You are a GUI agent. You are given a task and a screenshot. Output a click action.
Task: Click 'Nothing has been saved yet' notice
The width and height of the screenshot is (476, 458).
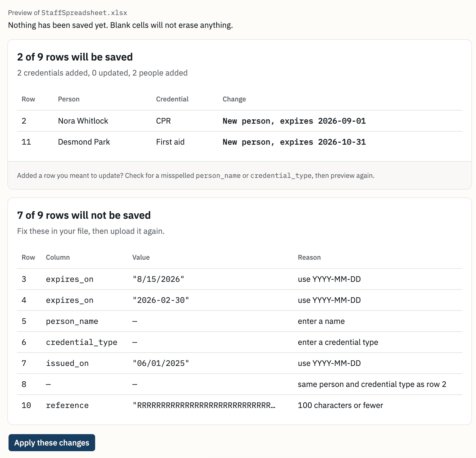point(120,25)
